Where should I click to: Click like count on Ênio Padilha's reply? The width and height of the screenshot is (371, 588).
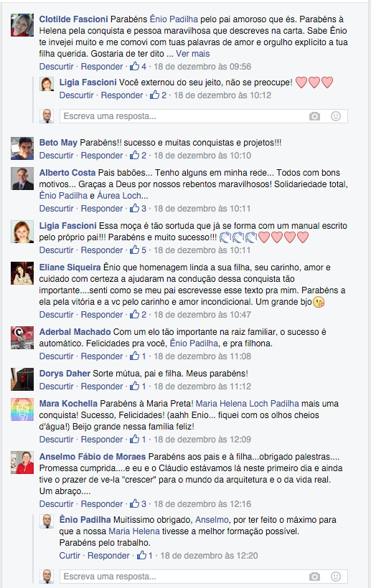145,556
